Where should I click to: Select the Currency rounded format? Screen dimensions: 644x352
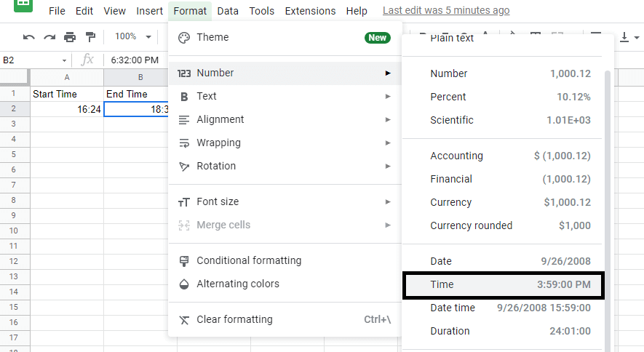(x=504, y=226)
